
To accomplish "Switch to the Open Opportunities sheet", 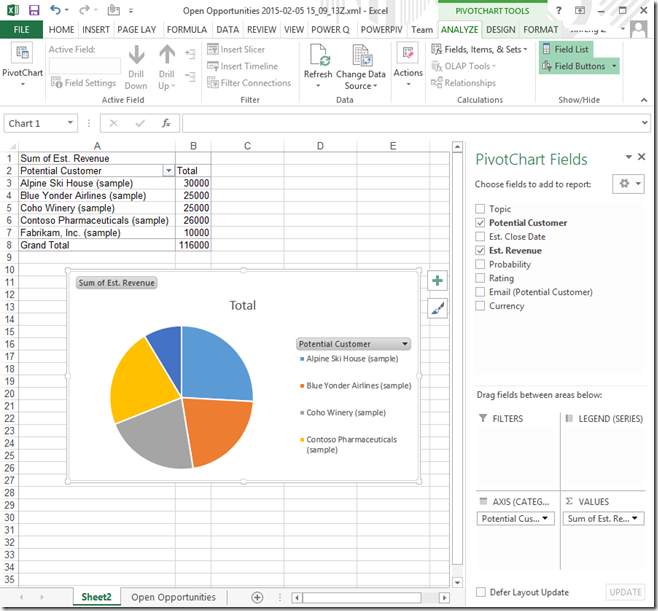I will [x=173, y=597].
